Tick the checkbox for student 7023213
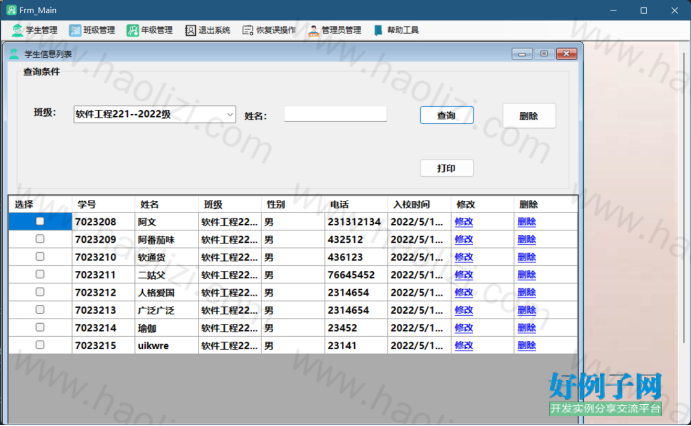Viewport: 691px width, 426px height. 40,310
